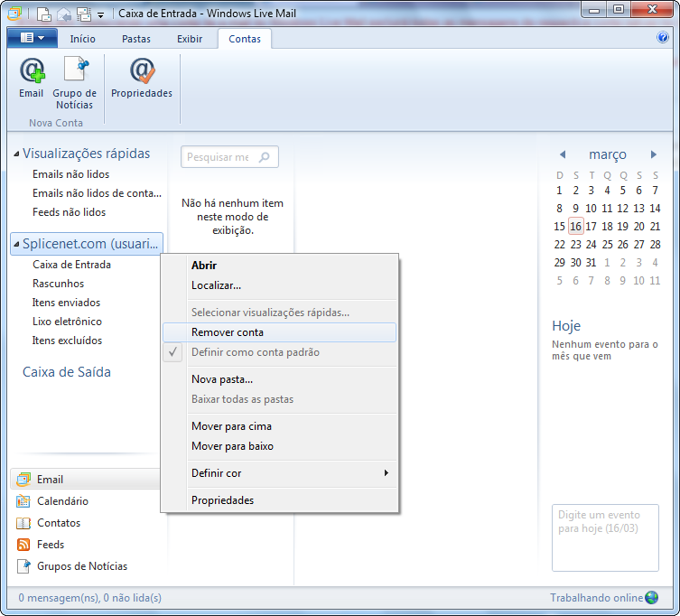Add a new Email account
The height and width of the screenshot is (616, 680).
32,78
